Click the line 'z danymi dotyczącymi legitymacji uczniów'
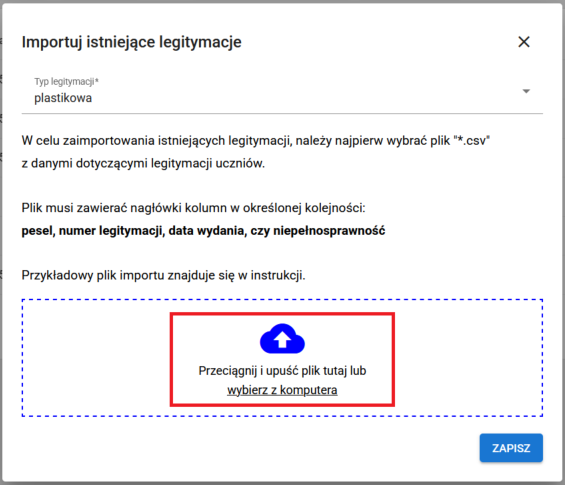The width and height of the screenshot is (565, 485). (x=143, y=163)
